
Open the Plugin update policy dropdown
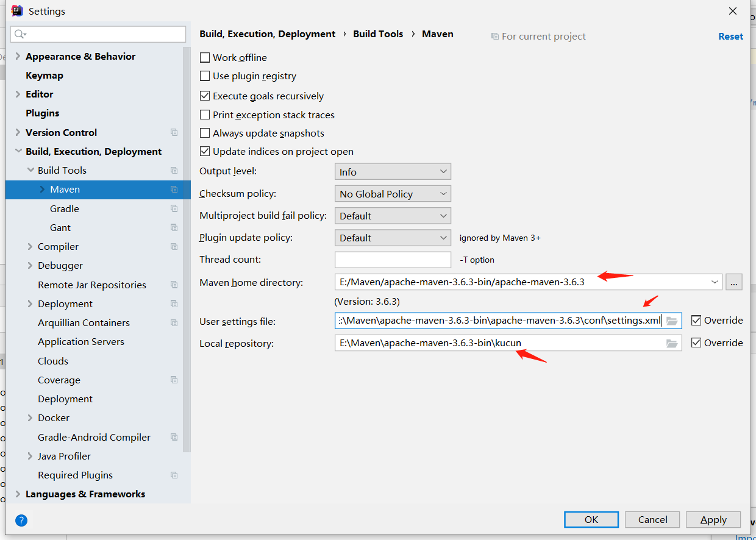click(393, 238)
